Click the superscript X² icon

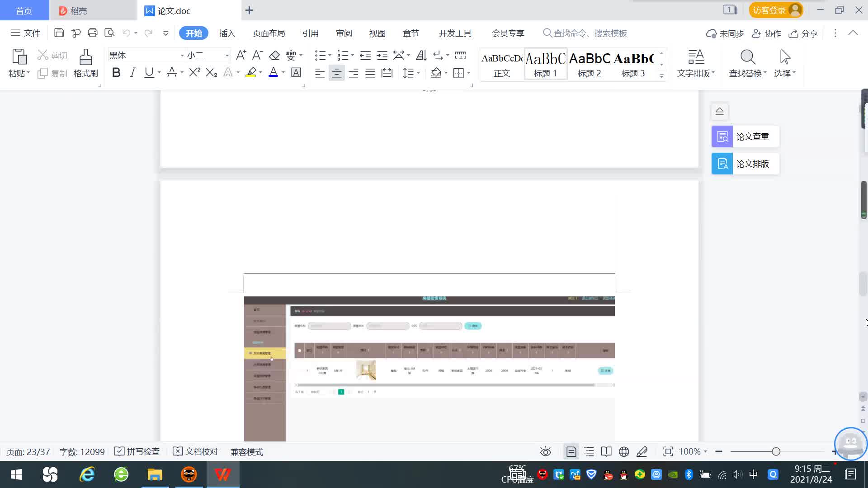point(194,72)
